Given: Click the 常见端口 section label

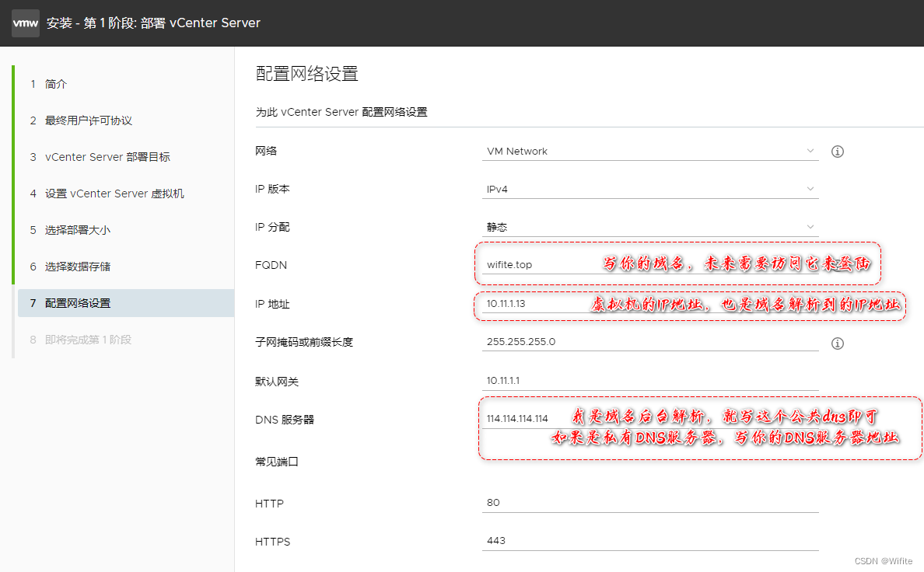Looking at the screenshot, I should point(277,461).
